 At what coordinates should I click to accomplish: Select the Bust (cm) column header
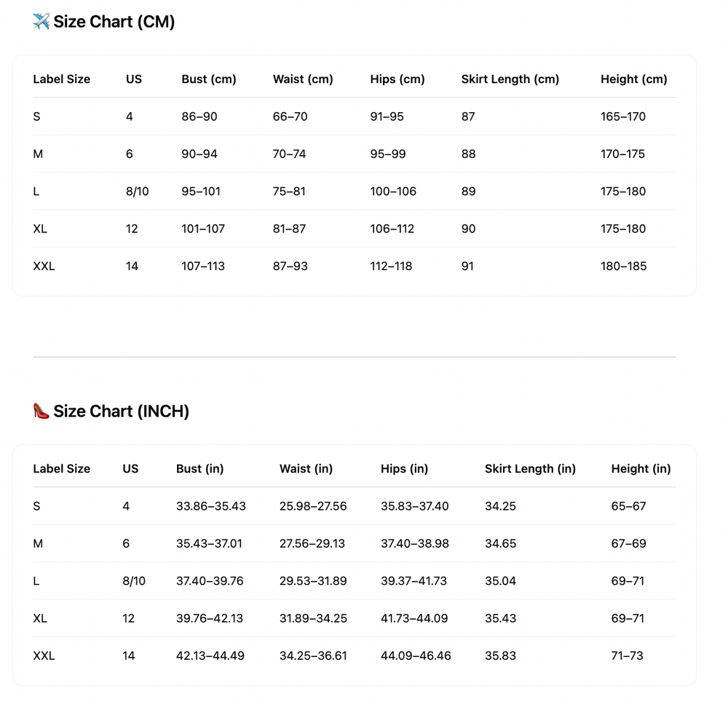point(209,79)
